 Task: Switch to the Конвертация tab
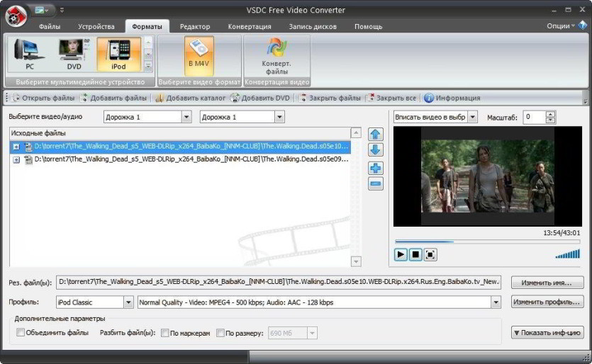(x=249, y=27)
